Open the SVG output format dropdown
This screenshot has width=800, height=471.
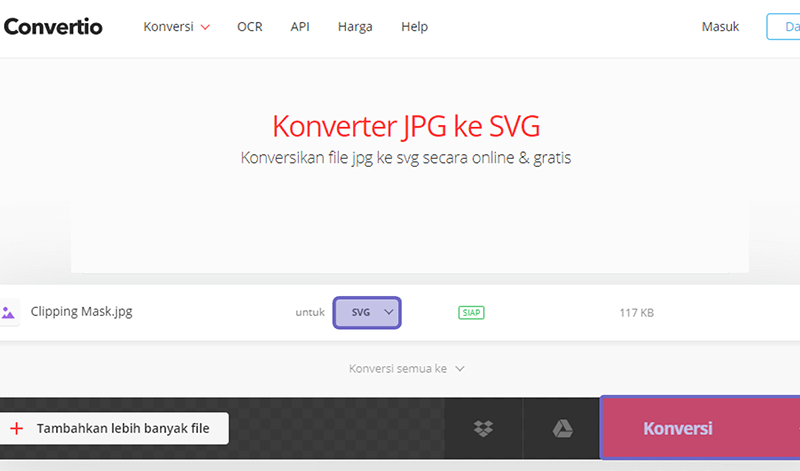[x=367, y=312]
